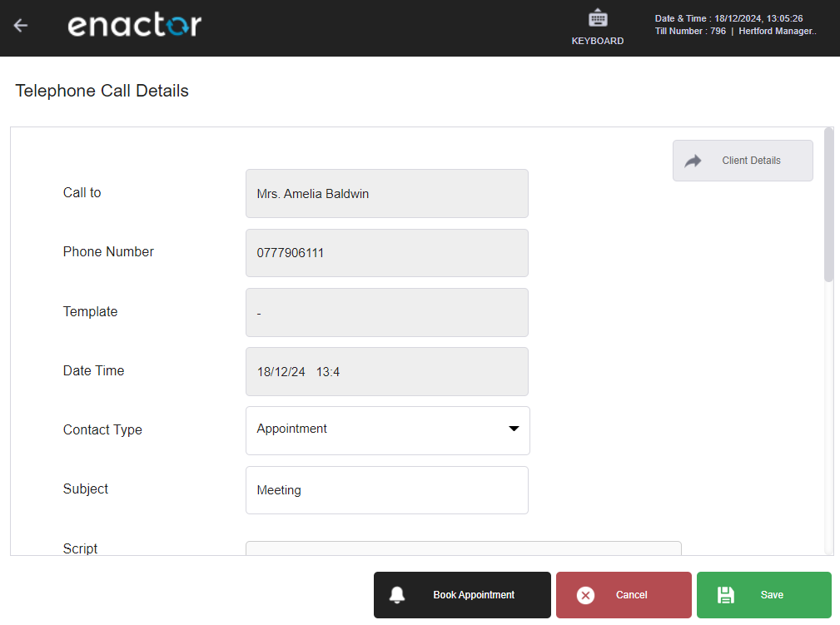Click the back arrow icon
Screen dimensions: 840x625
pos(20,25)
